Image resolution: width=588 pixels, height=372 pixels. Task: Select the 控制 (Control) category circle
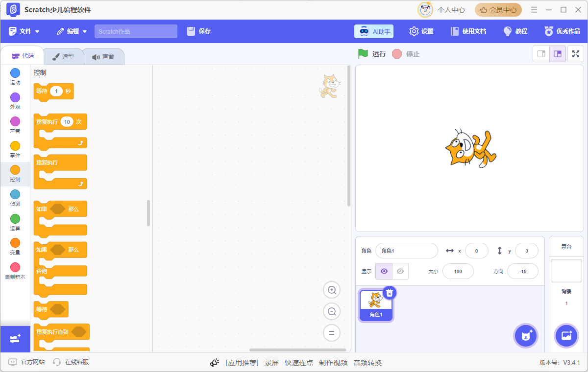click(x=15, y=170)
